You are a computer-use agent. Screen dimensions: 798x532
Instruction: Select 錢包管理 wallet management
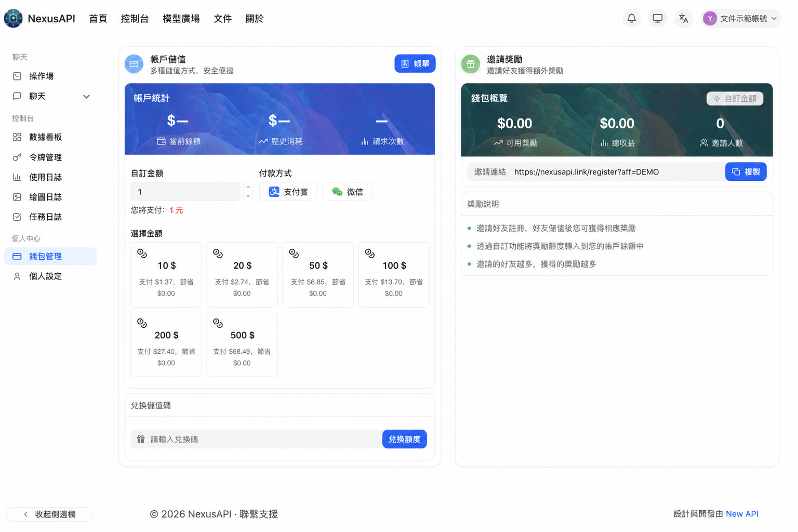50,256
